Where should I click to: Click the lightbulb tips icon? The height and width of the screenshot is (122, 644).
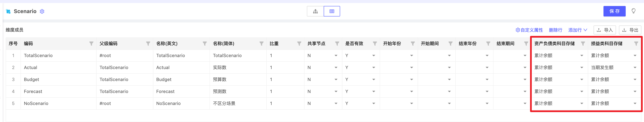tap(633, 11)
